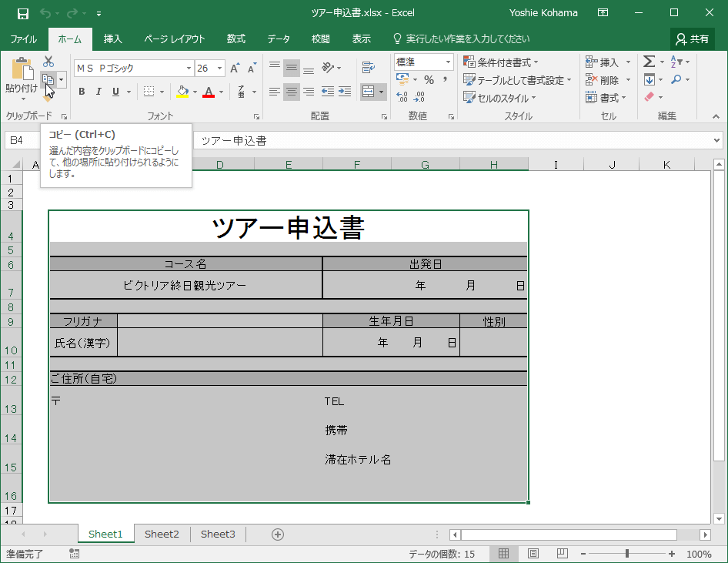728x563 pixels.
Task: Add a new sheet with the plus icon
Action: (278, 535)
